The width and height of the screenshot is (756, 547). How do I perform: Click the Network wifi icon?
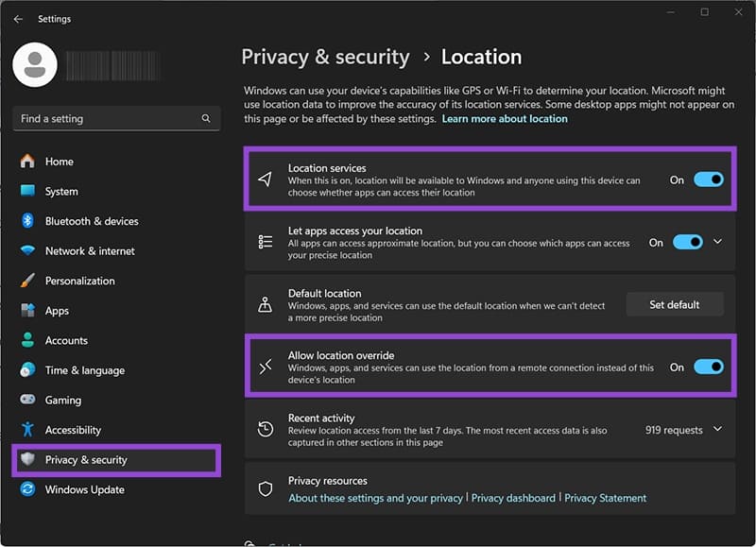(27, 250)
